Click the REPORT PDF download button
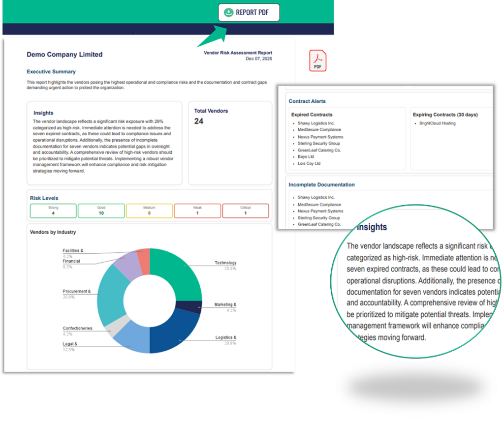 tap(249, 13)
